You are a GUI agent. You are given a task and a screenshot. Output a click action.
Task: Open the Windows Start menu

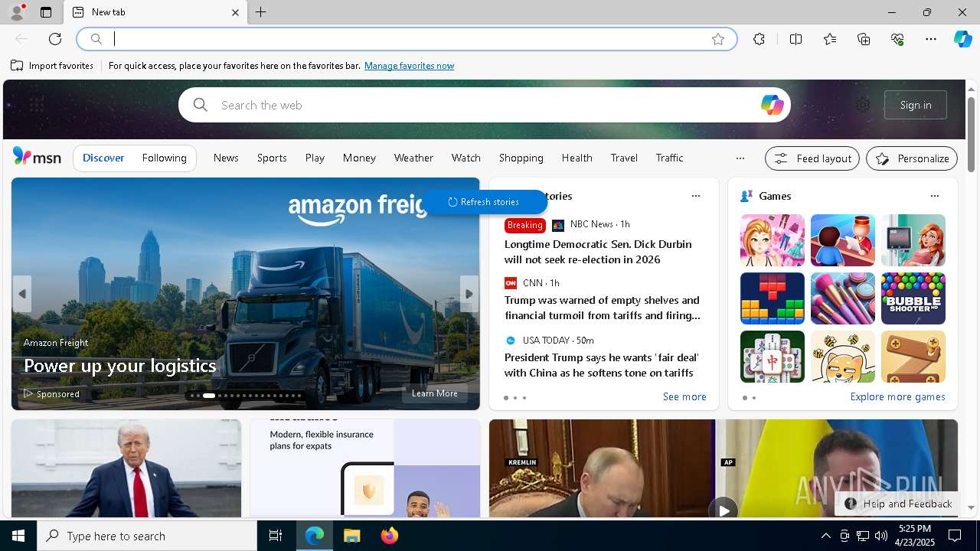[x=18, y=536]
